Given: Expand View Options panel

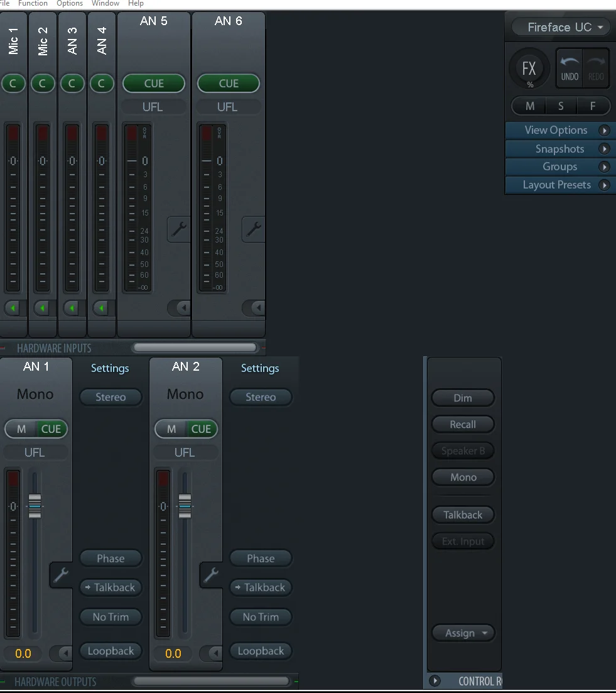Looking at the screenshot, I should 560,131.
